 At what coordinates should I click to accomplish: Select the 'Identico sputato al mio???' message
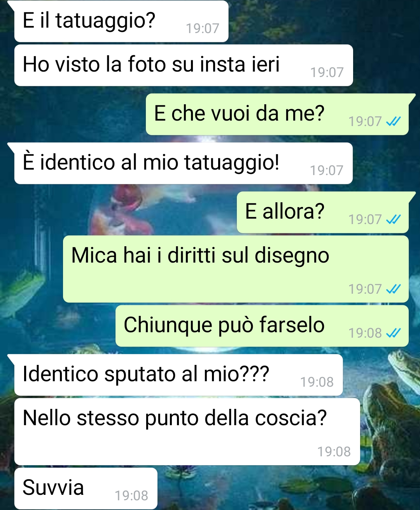pyautogui.click(x=178, y=375)
